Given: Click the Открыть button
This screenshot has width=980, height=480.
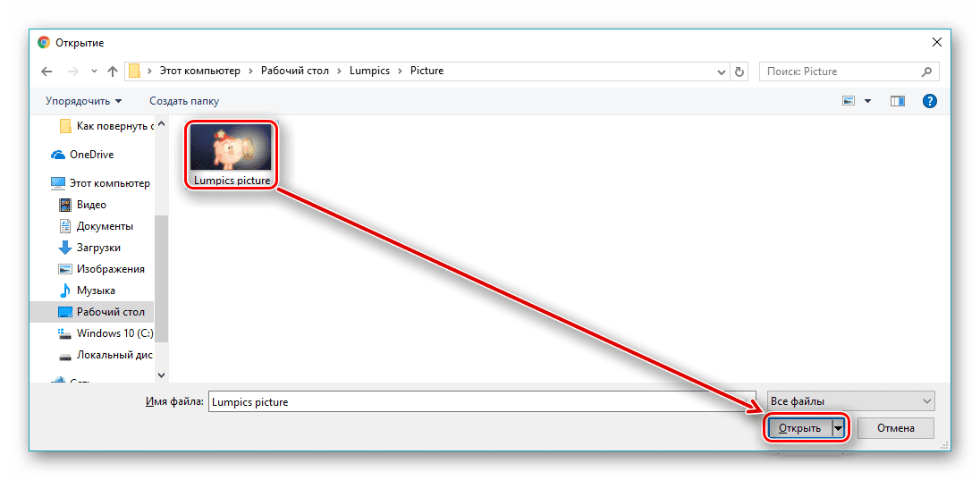Looking at the screenshot, I should 800,429.
